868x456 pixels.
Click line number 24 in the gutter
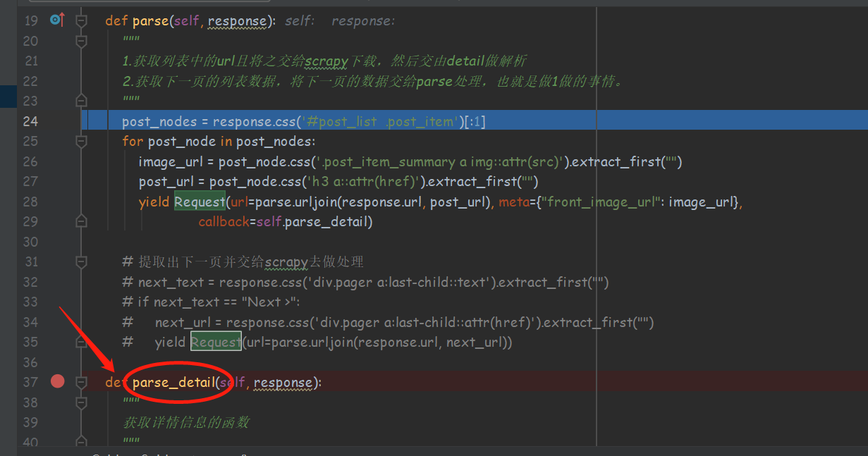click(30, 121)
